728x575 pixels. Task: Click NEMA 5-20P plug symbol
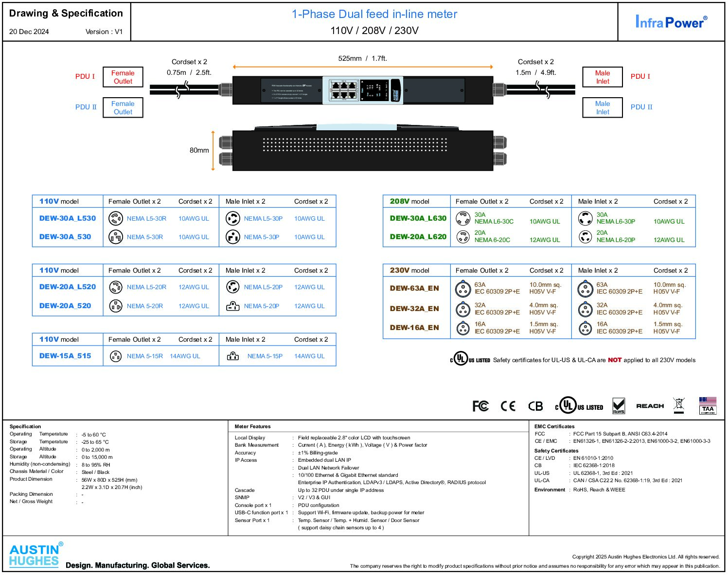(233, 306)
